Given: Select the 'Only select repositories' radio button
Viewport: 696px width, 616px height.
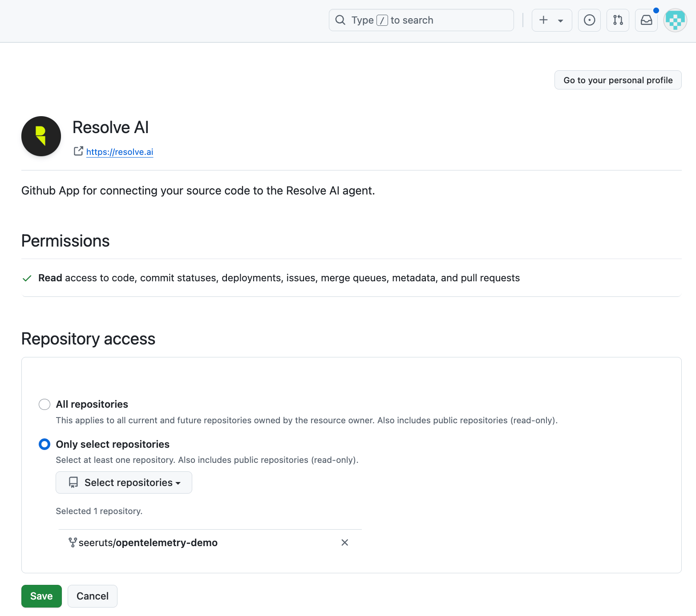Looking at the screenshot, I should (x=45, y=444).
